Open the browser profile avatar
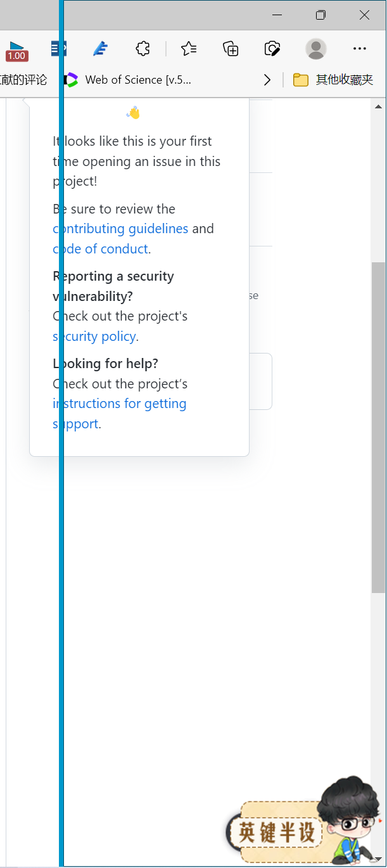Image resolution: width=387 pixels, height=868 pixels. click(x=315, y=48)
